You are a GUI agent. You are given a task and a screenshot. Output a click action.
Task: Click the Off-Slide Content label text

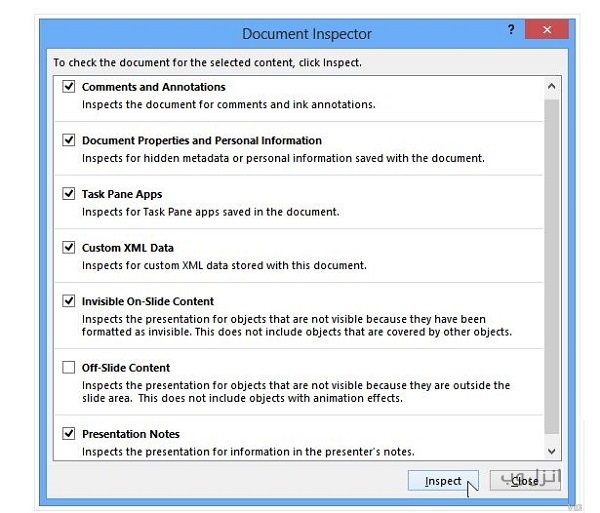click(x=126, y=368)
